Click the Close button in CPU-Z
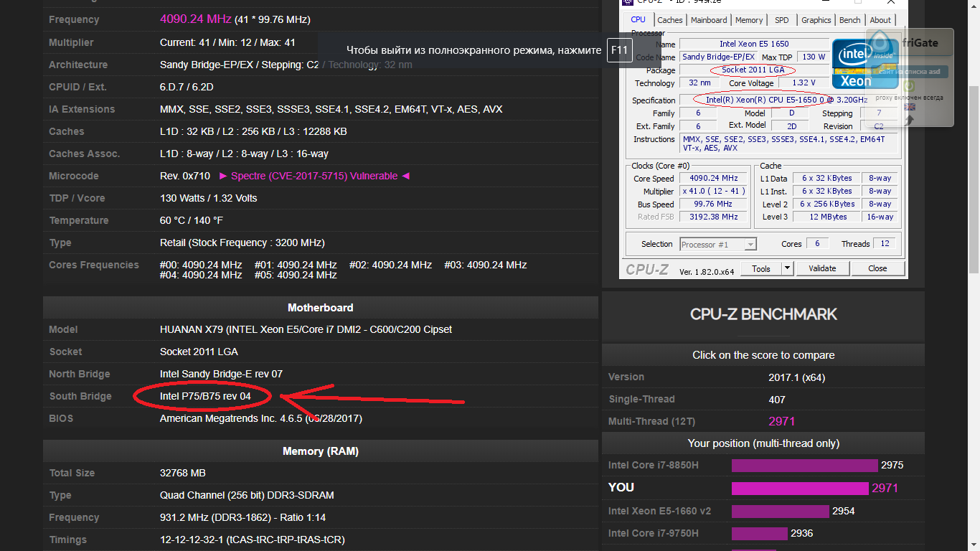Screen dimensions: 980x551 [x=877, y=268]
